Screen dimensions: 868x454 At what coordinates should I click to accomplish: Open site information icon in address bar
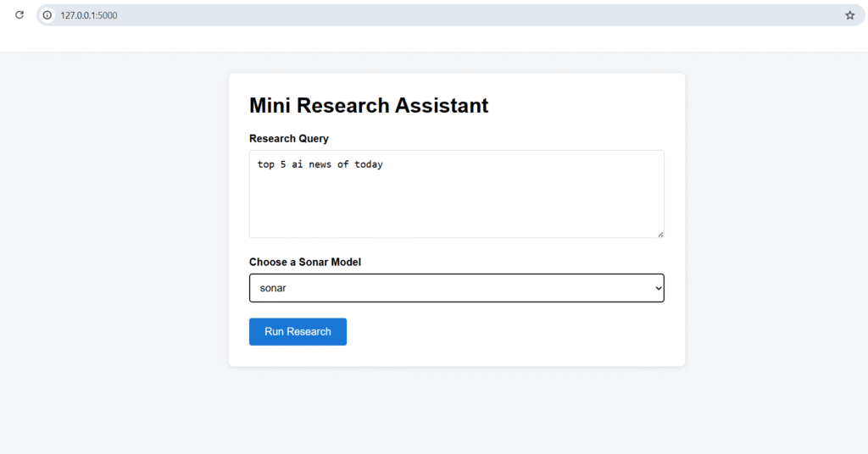[47, 14]
